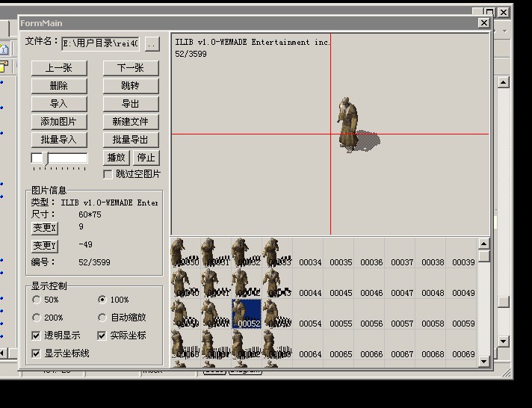Screen dimensions: 532x408
Task: Click the 变更Y button
Action: (44, 246)
